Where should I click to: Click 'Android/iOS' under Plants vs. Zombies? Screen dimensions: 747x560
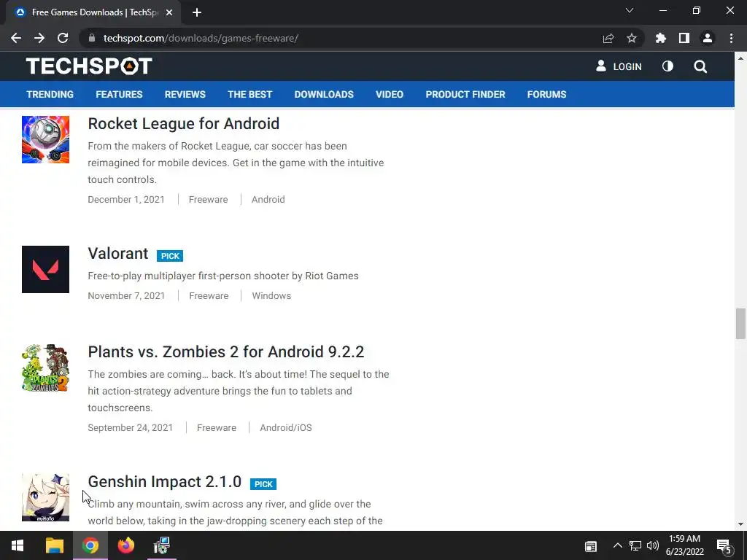(x=286, y=427)
